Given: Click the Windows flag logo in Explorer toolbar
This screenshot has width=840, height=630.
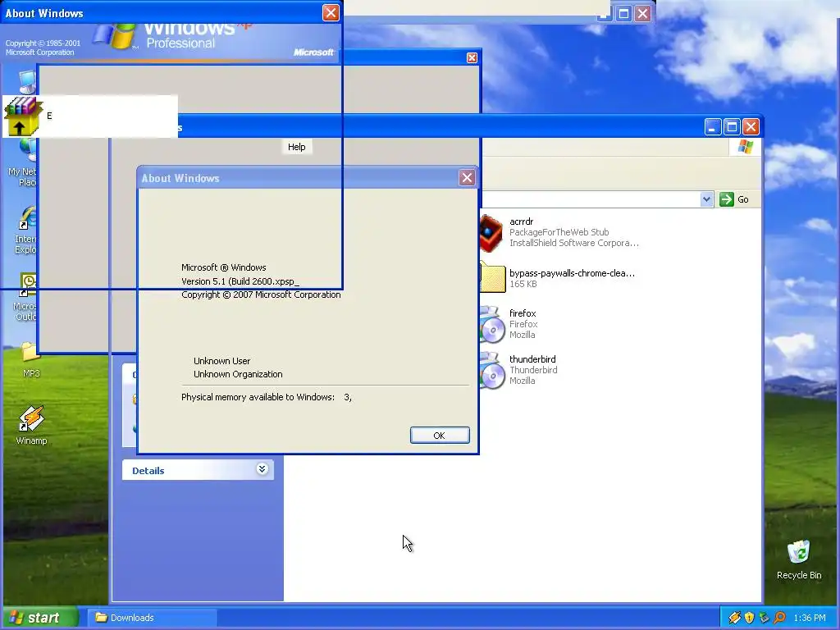Looking at the screenshot, I should point(745,146).
